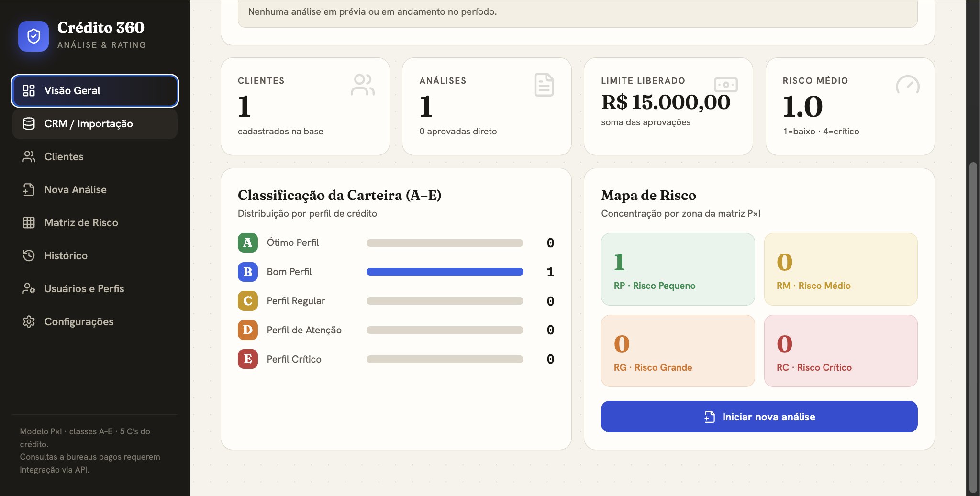
Task: Click the Iniciar nova análise button
Action: coord(759,417)
